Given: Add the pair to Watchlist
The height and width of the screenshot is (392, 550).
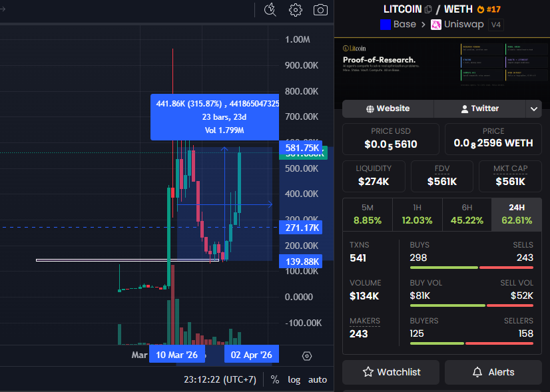Looking at the screenshot, I should click(x=391, y=372).
